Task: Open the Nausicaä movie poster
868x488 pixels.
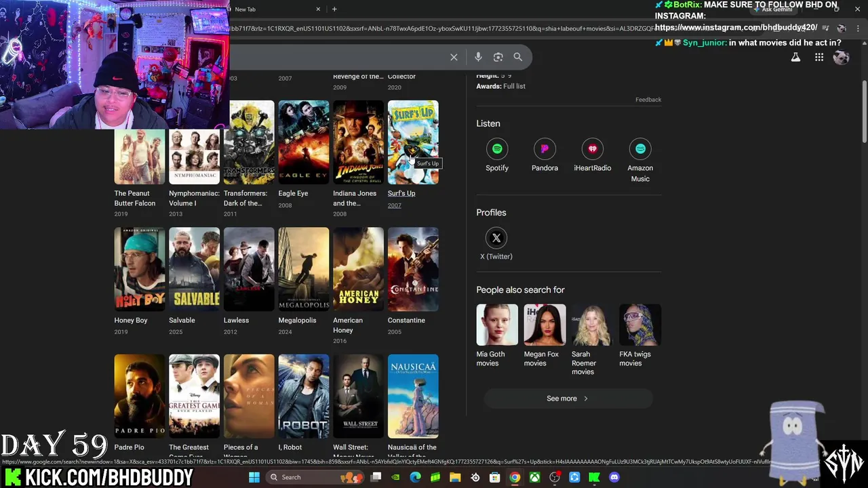Action: tap(413, 396)
